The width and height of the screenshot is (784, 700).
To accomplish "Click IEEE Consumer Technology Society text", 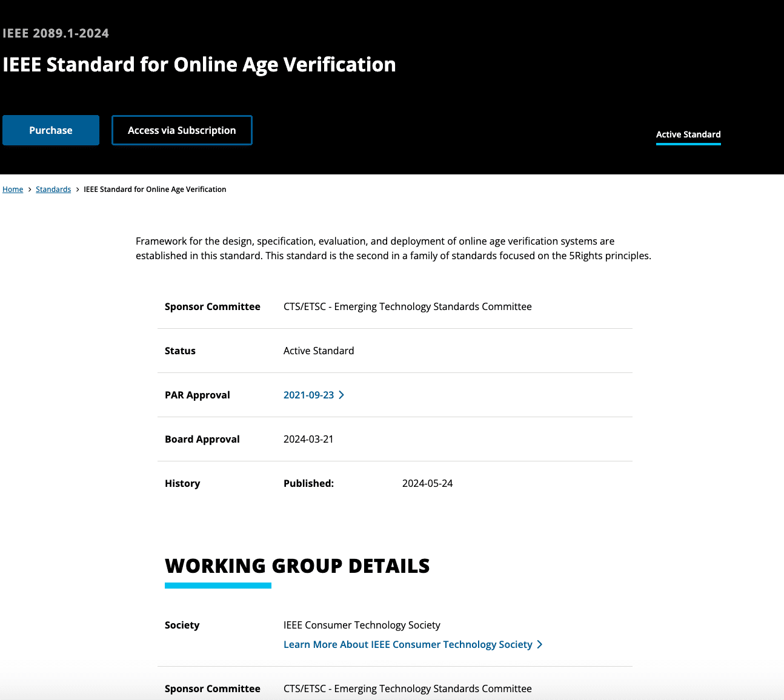I will tap(362, 625).
